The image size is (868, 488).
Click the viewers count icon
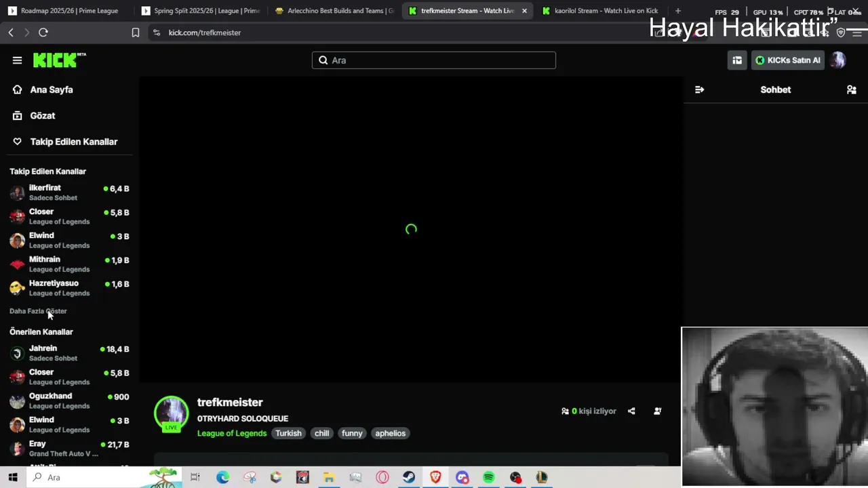point(565,411)
